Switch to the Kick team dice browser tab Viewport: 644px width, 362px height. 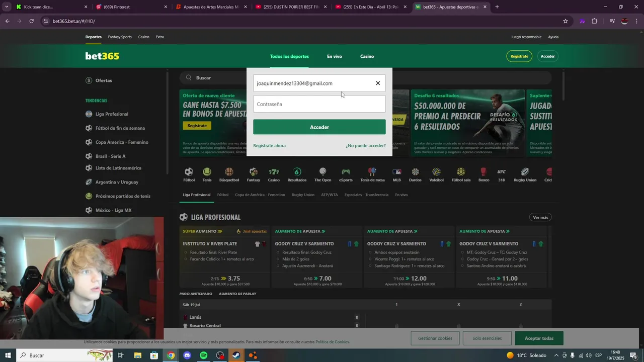point(51,7)
